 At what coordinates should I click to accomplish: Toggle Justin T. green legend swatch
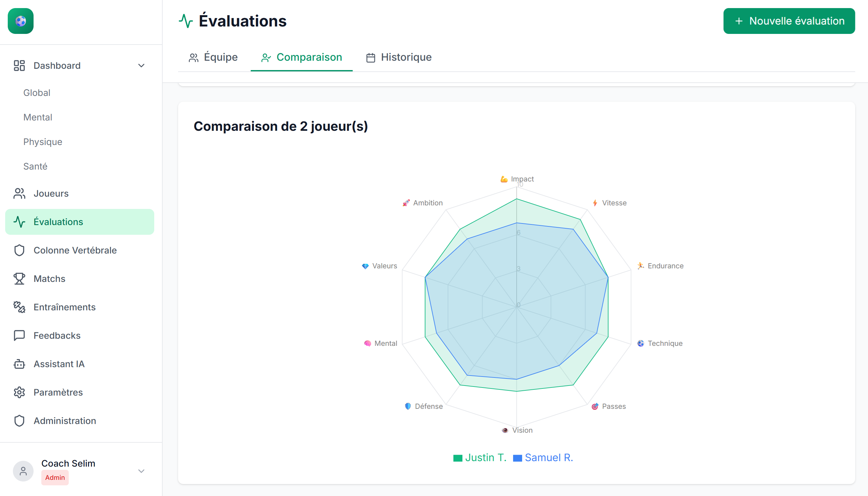coord(458,458)
